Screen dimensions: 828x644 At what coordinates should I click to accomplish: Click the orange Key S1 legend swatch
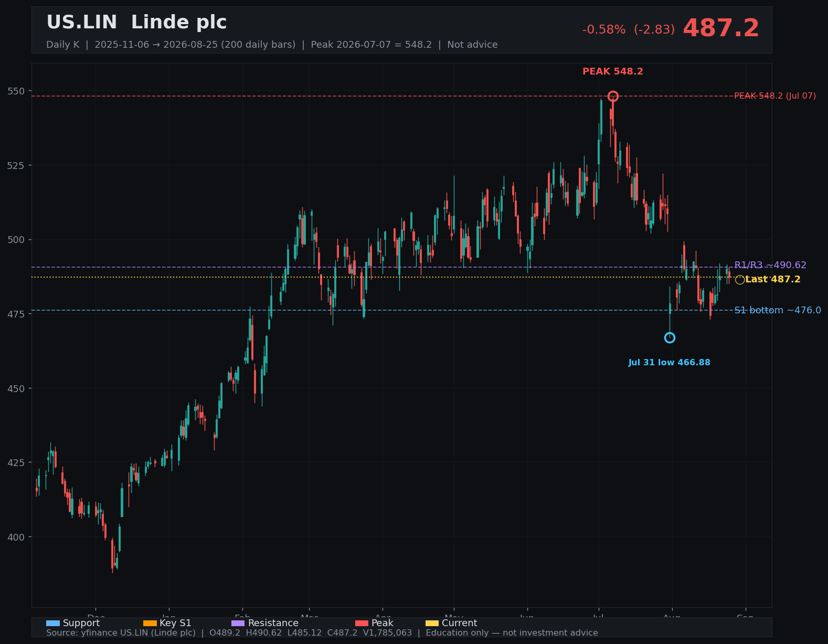pos(150,623)
